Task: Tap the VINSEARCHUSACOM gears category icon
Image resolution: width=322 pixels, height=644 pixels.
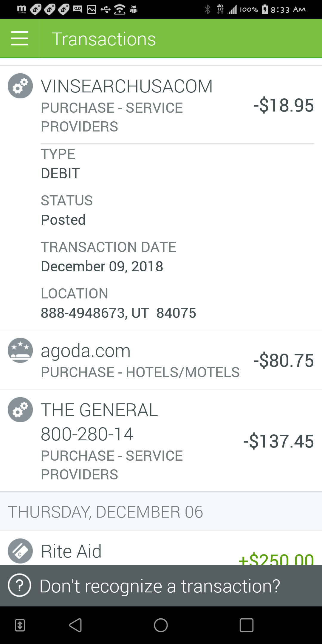Action: click(x=20, y=86)
